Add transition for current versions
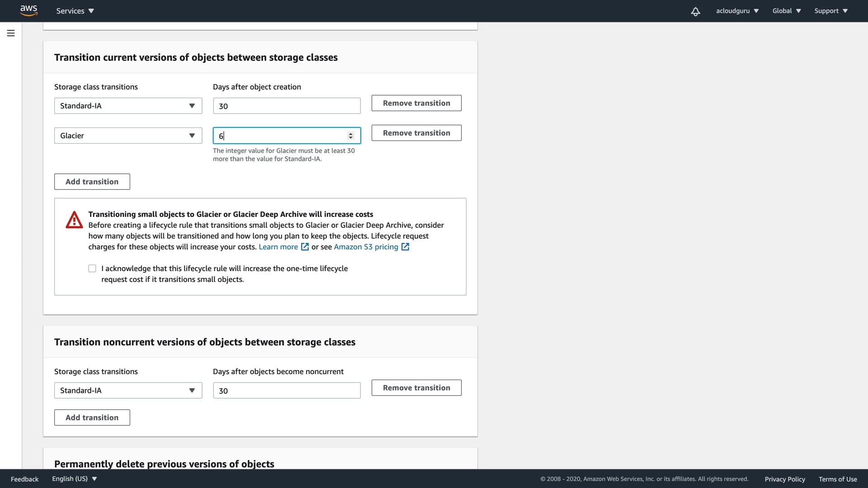This screenshot has height=488, width=868. 92,182
